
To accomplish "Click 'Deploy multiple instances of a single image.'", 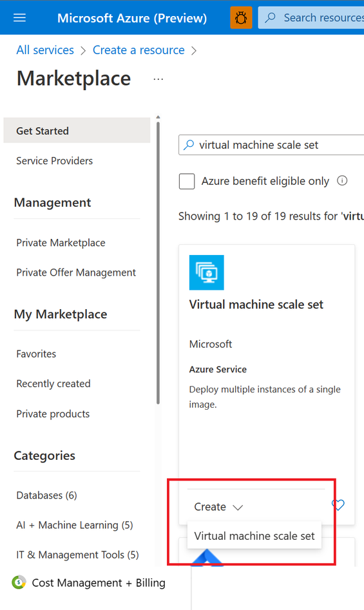I will point(265,397).
